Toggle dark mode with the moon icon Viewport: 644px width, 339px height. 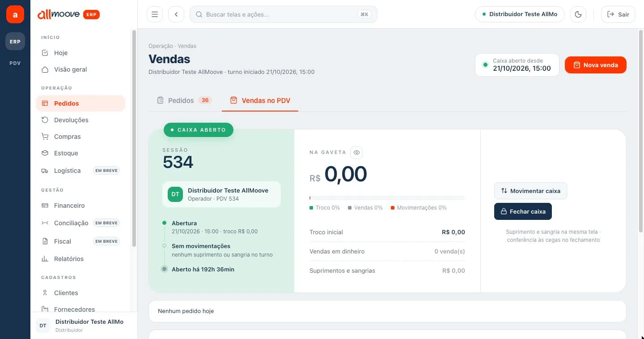[578, 14]
